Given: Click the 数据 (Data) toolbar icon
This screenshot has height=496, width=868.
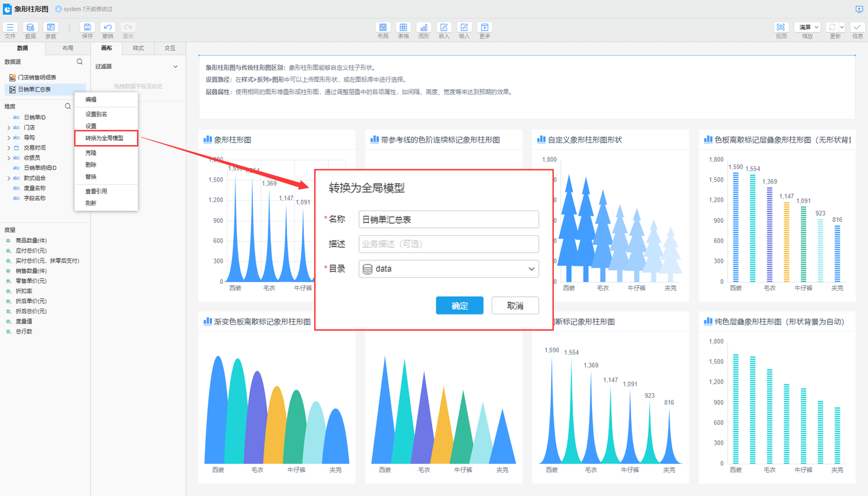Looking at the screenshot, I should click(x=30, y=28).
